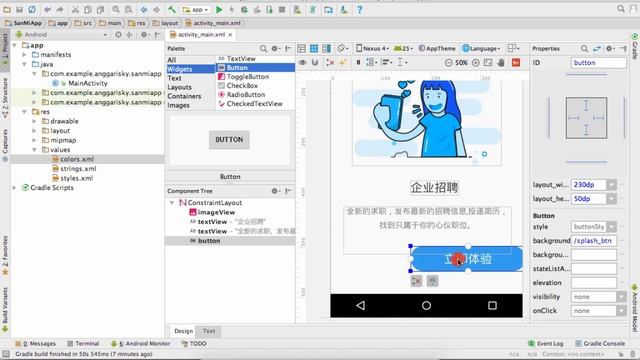Show design view icon in layout editor
The image size is (640, 360).
(301, 49)
